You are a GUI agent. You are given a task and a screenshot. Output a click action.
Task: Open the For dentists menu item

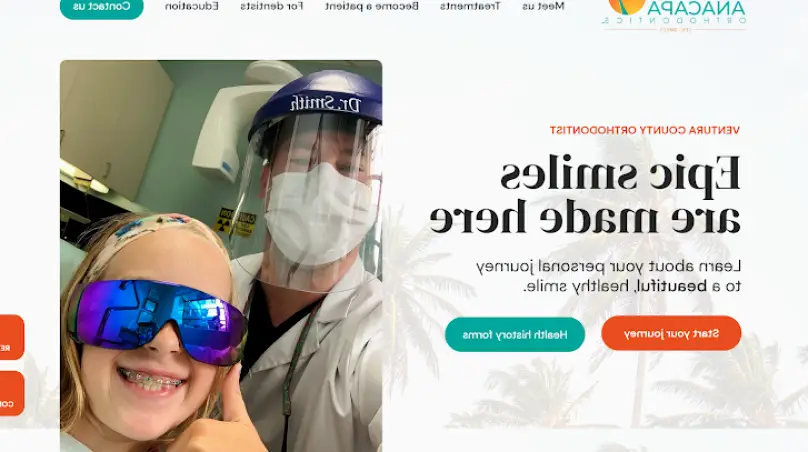point(272,6)
